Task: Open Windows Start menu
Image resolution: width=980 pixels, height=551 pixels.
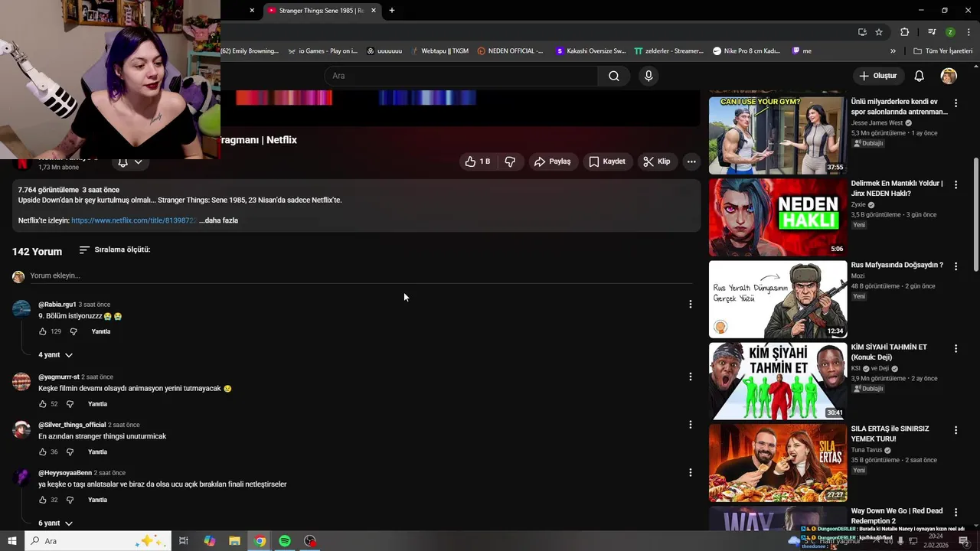Action: 12,541
